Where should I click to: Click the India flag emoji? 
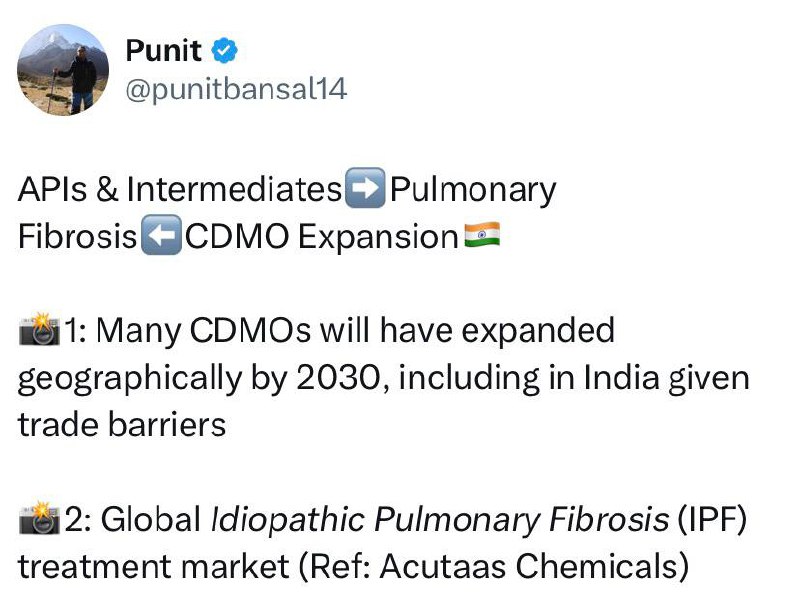(483, 237)
